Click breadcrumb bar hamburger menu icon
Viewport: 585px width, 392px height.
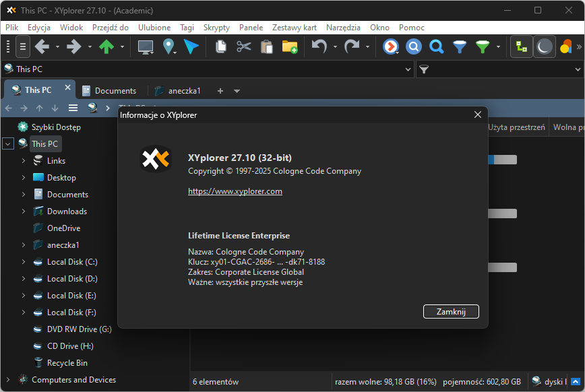tap(73, 108)
